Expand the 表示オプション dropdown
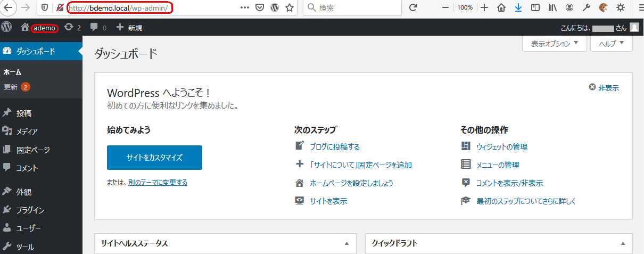644x254 pixels. (x=555, y=44)
